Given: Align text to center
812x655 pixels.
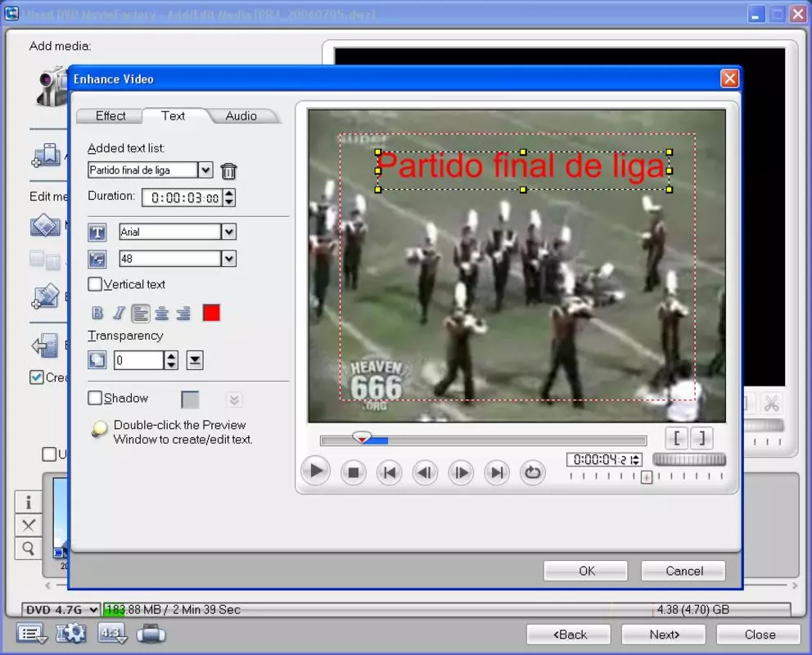Looking at the screenshot, I should pos(161,314).
